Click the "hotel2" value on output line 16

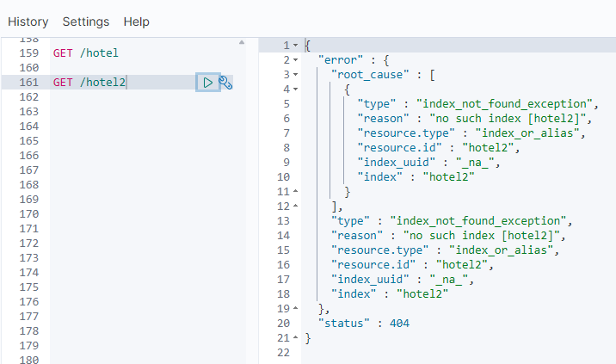point(462,264)
